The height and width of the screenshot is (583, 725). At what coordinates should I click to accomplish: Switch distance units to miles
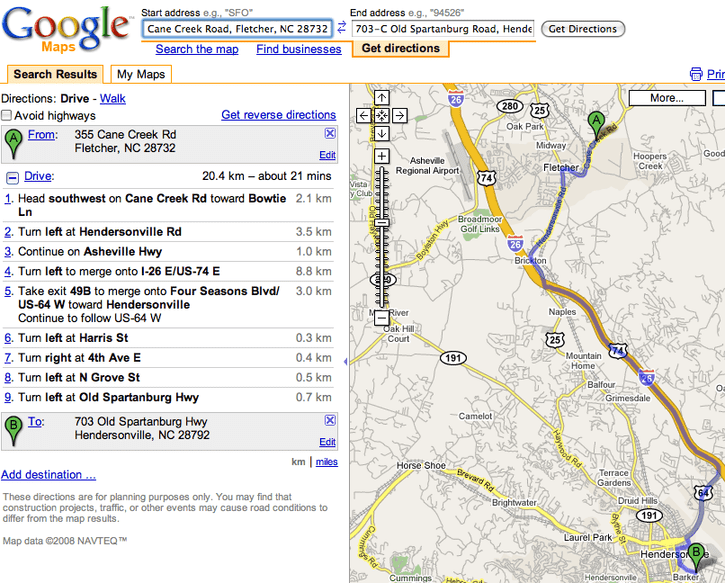pos(326,462)
